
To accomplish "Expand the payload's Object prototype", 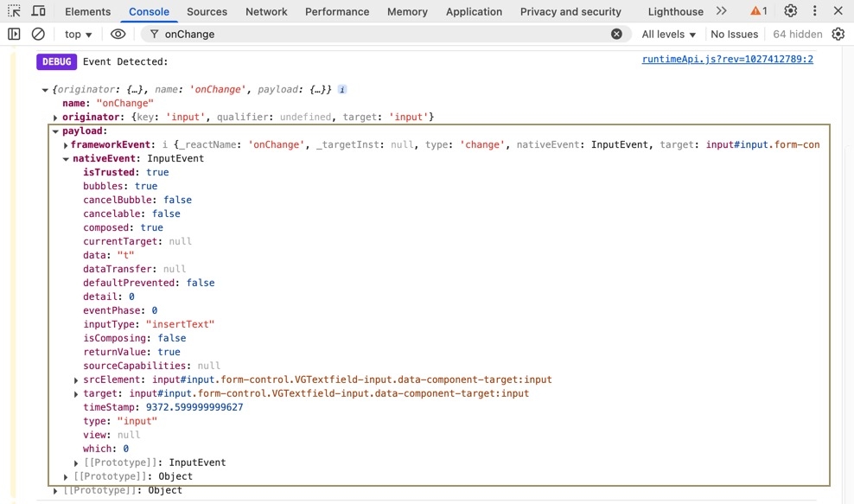I will tap(66, 476).
